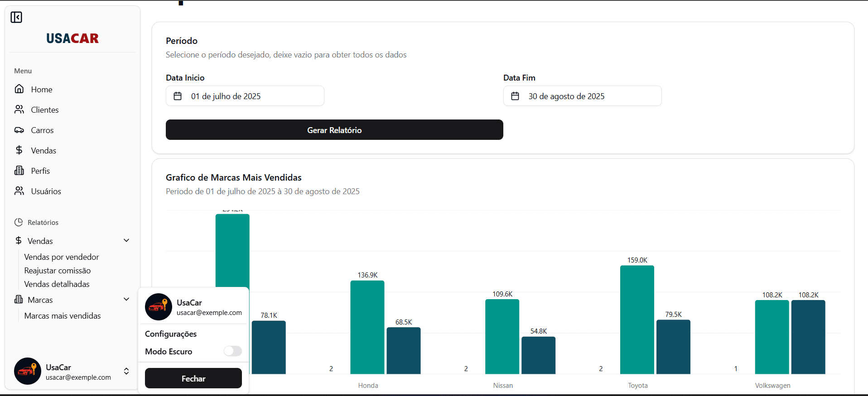The image size is (868, 396).
Task: Click the Vendas dollar icon in Menu
Action: (x=19, y=150)
